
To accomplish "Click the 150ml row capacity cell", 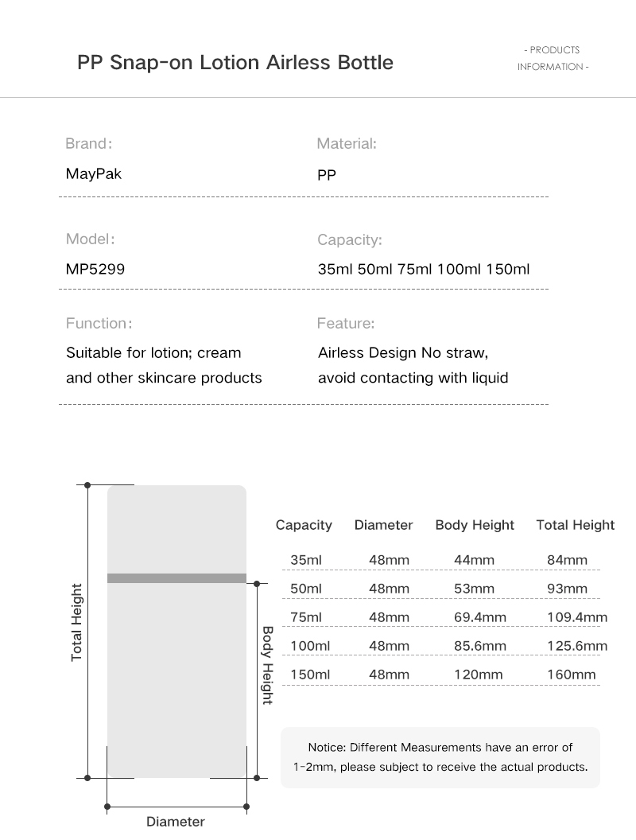I will coord(310,675).
